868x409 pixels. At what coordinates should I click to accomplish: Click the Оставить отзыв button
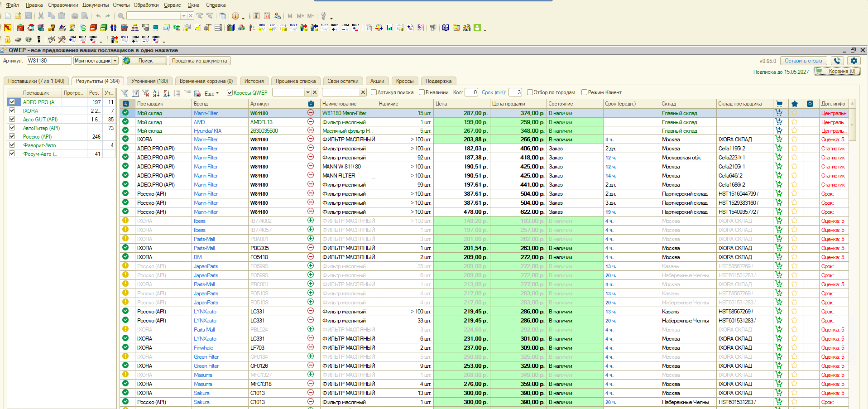click(x=803, y=61)
